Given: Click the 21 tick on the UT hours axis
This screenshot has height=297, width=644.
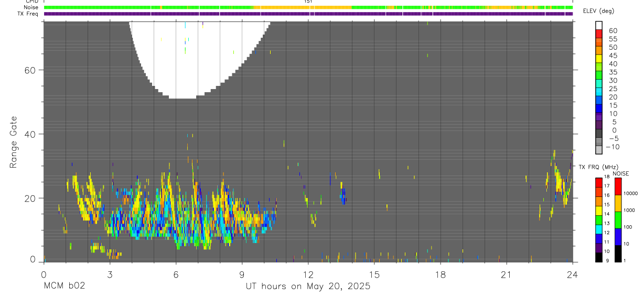Looking at the screenshot, I should (506, 274).
